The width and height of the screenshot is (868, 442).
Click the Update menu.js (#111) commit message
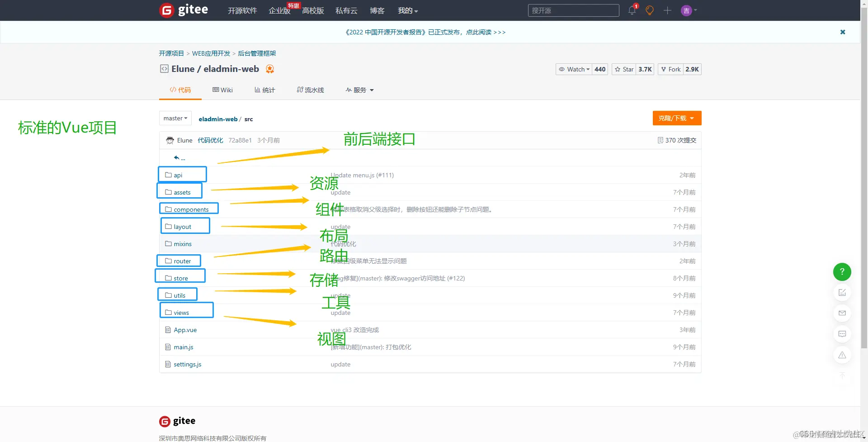click(x=362, y=175)
